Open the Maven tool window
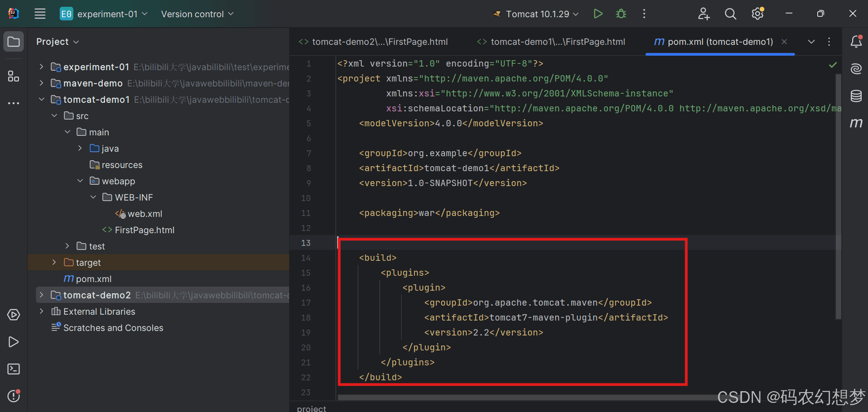The image size is (868, 412). pyautogui.click(x=856, y=123)
